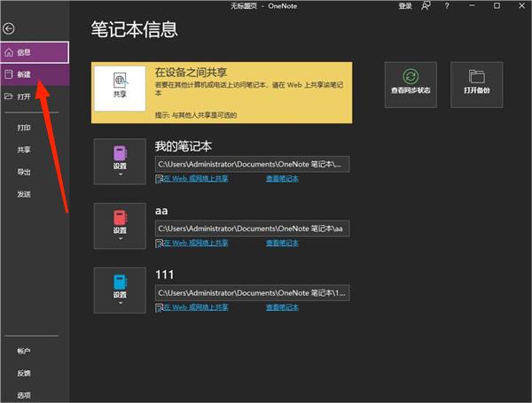Expand 设置 dropdown for 111 notebook
532x403 pixels.
click(120, 303)
